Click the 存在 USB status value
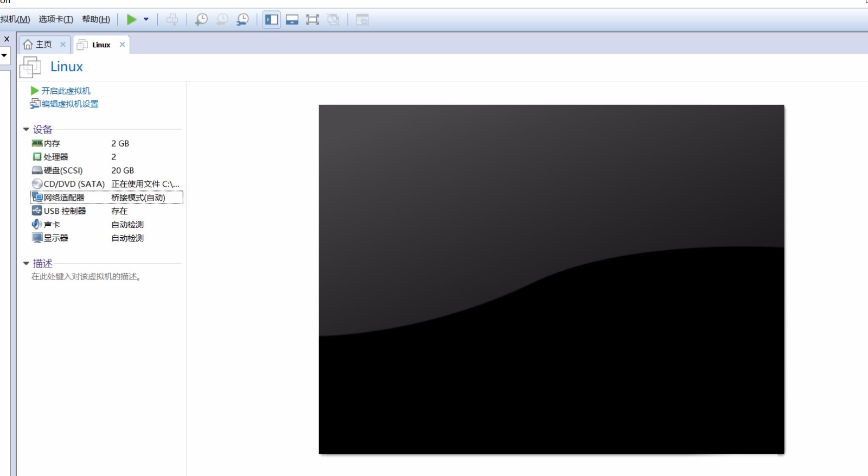 119,211
